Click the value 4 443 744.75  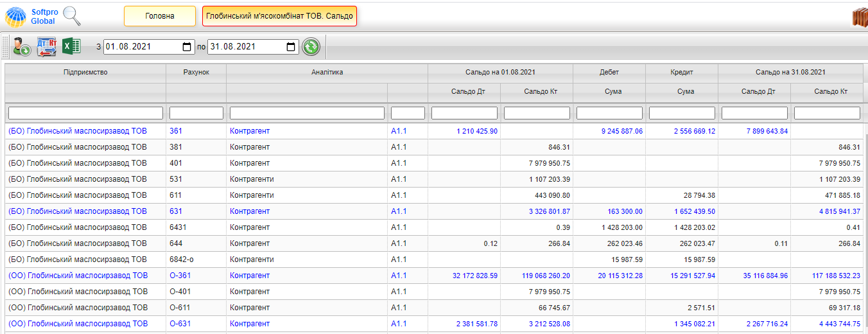[840, 324]
